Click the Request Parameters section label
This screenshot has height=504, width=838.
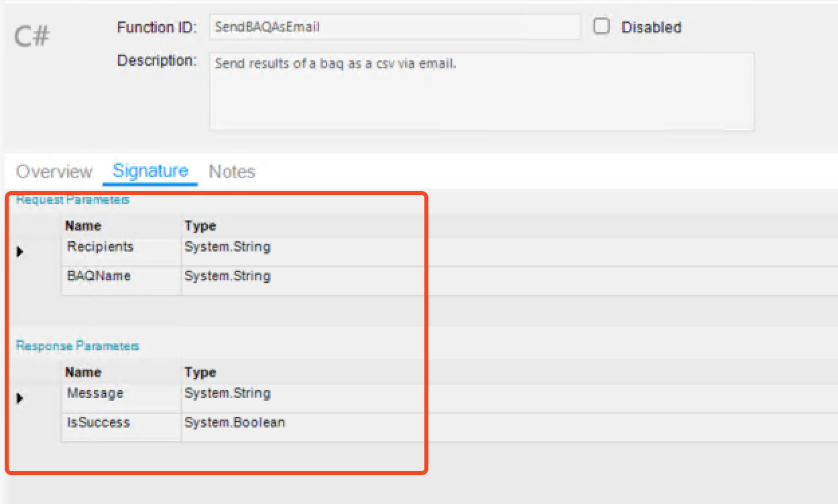pyautogui.click(x=72, y=200)
